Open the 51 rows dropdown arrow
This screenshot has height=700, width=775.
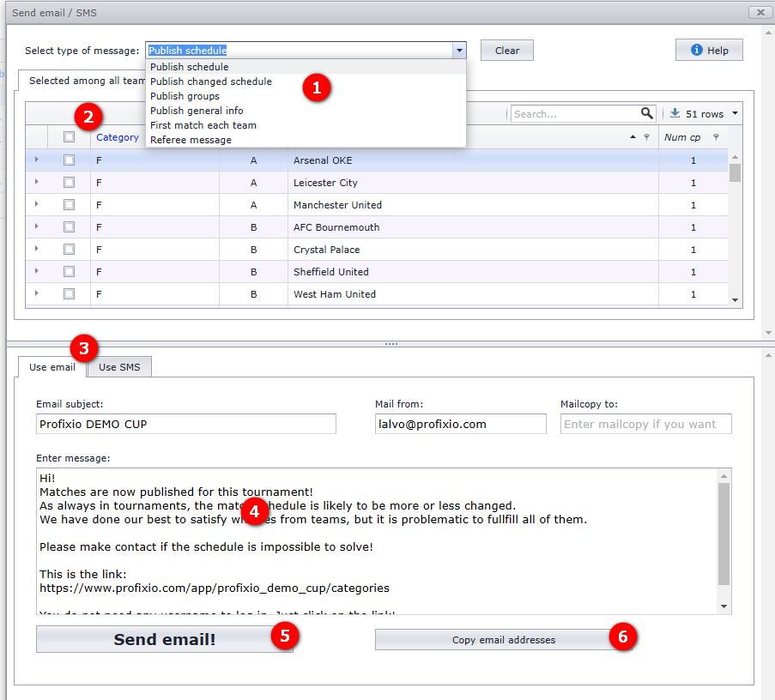click(735, 113)
